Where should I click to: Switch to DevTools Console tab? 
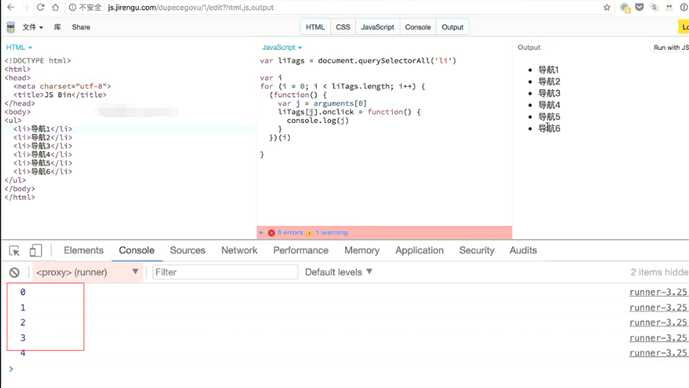click(137, 250)
